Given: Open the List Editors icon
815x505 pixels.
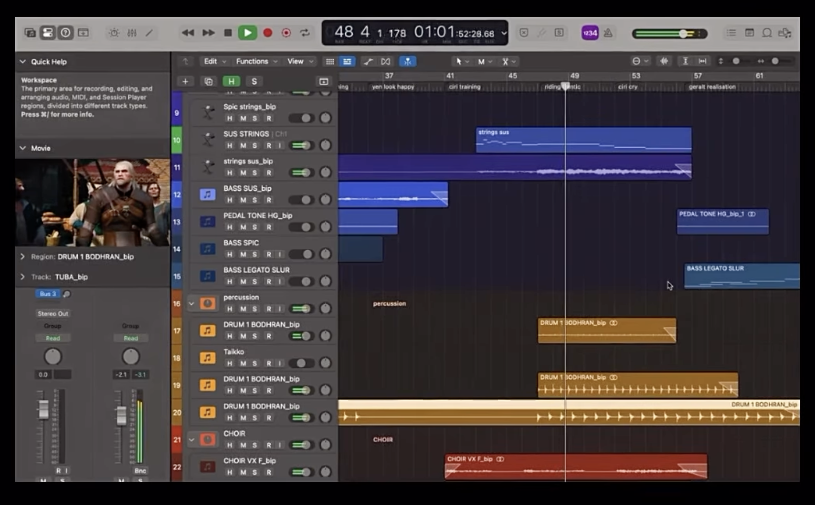Looking at the screenshot, I should 731,33.
